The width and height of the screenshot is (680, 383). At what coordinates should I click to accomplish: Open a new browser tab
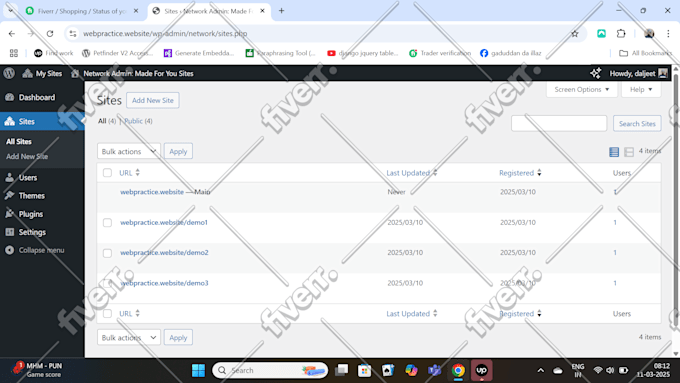(281, 11)
